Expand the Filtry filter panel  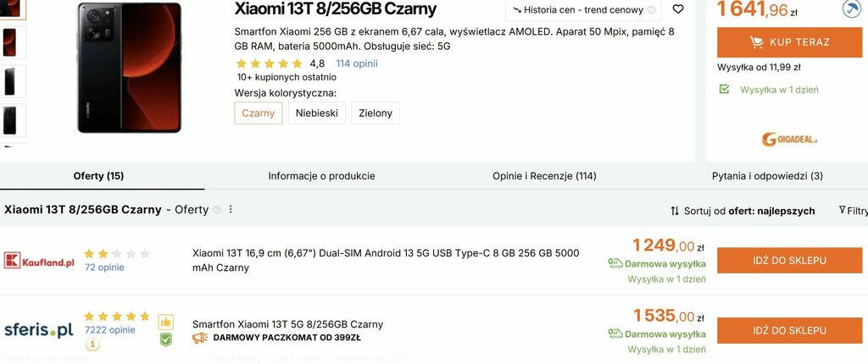tap(853, 211)
